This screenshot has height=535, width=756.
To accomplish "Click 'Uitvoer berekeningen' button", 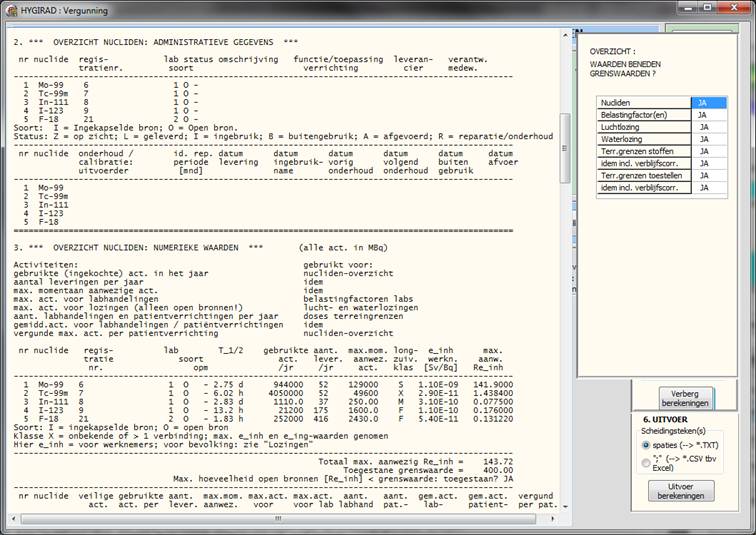I will (681, 491).
